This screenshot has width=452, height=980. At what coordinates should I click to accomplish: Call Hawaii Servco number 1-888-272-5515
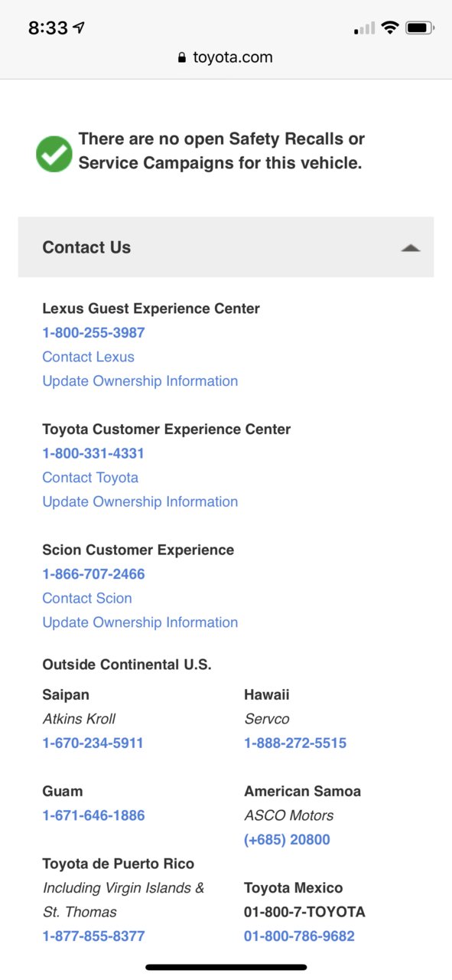click(295, 743)
